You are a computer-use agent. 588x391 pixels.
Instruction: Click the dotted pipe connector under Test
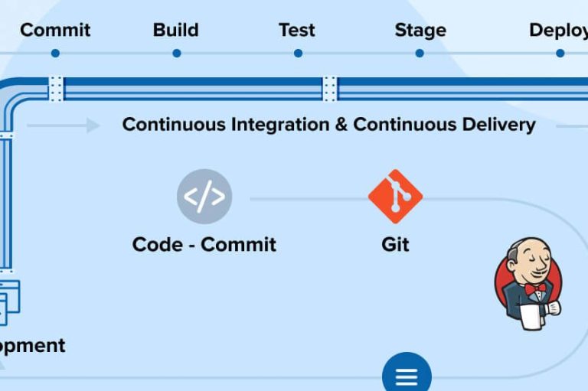[x=330, y=89]
